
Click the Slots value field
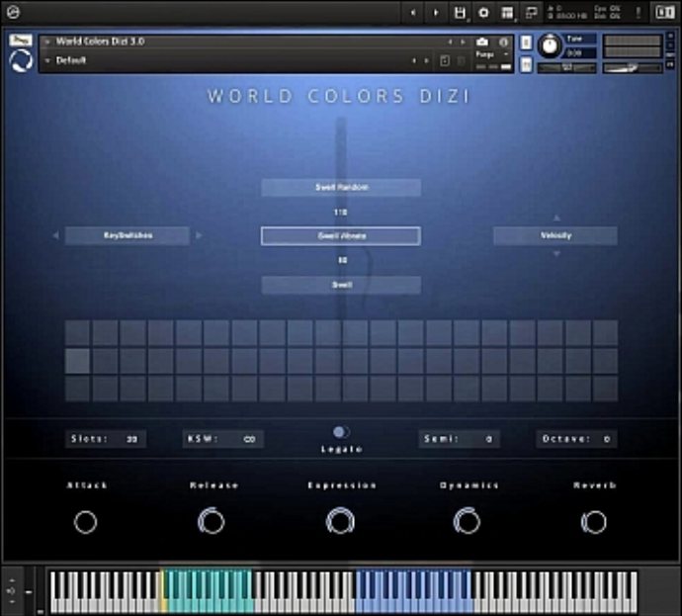tap(106, 439)
